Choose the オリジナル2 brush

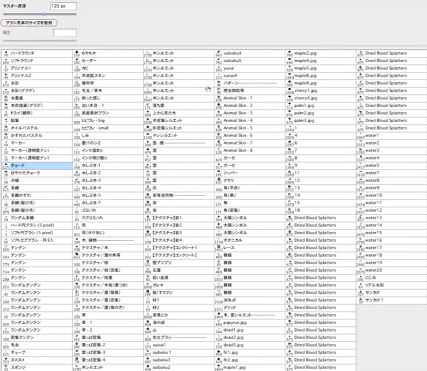[37, 76]
